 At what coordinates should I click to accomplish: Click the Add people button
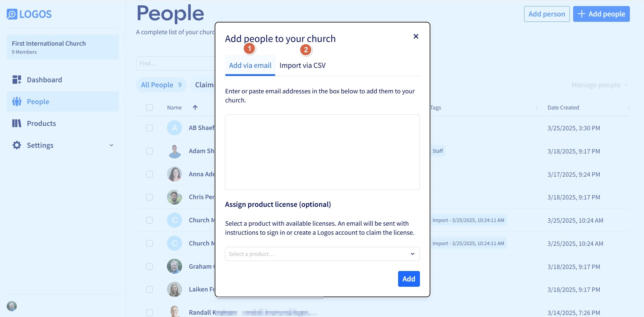tap(601, 14)
